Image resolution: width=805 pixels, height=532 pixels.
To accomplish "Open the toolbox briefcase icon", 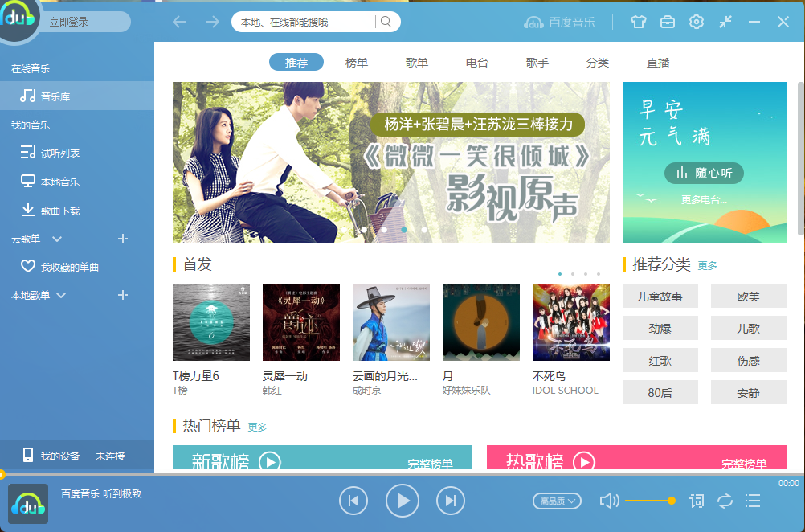I will 668,22.
